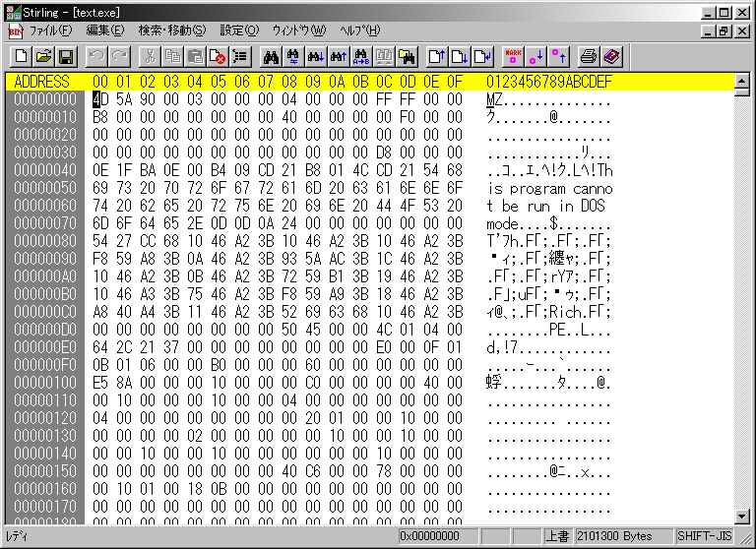The width and height of the screenshot is (756, 549).
Task: Save the file using the floppy disk icon
Action: [x=66, y=56]
